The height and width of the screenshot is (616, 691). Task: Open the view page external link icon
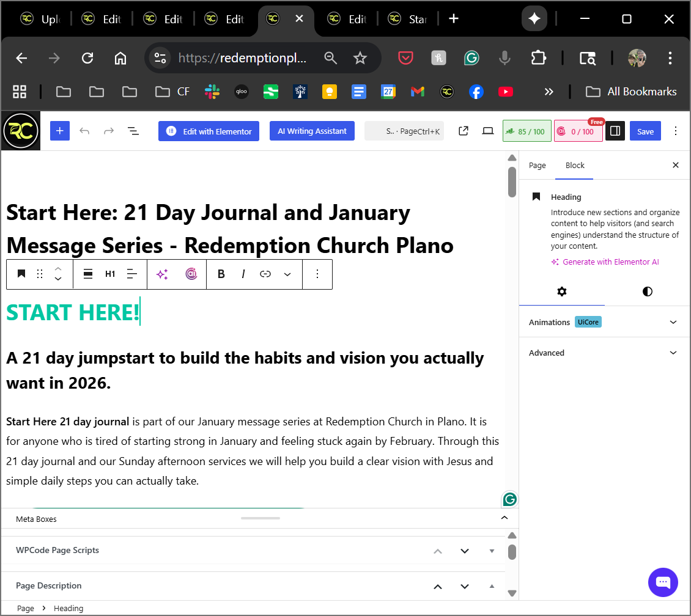tap(464, 131)
